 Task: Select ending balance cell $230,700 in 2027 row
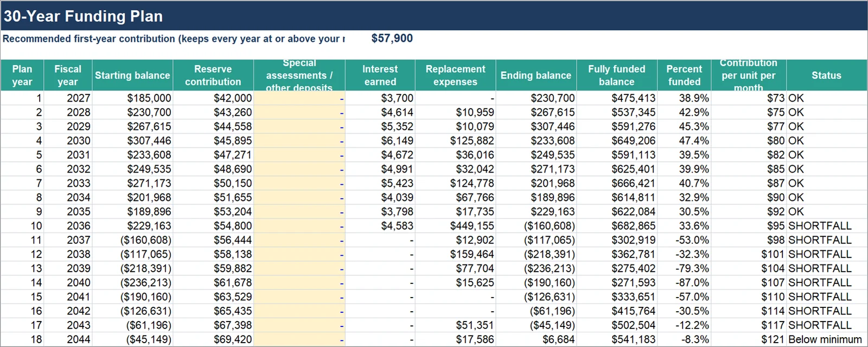pos(536,98)
